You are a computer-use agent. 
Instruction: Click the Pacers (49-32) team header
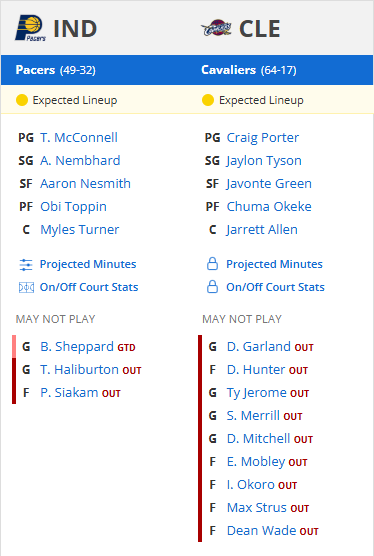coord(56,70)
